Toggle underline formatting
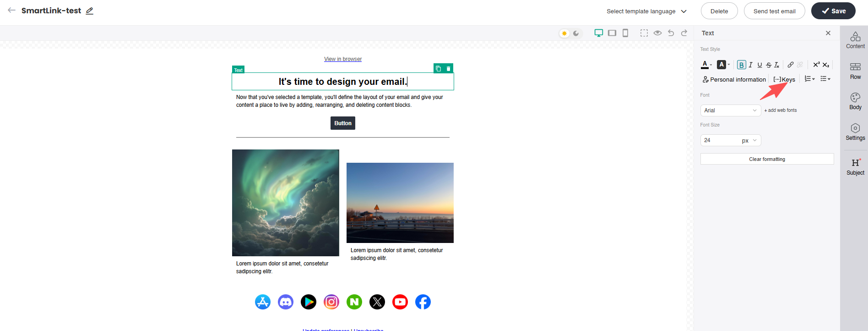The height and width of the screenshot is (331, 868). click(x=760, y=65)
